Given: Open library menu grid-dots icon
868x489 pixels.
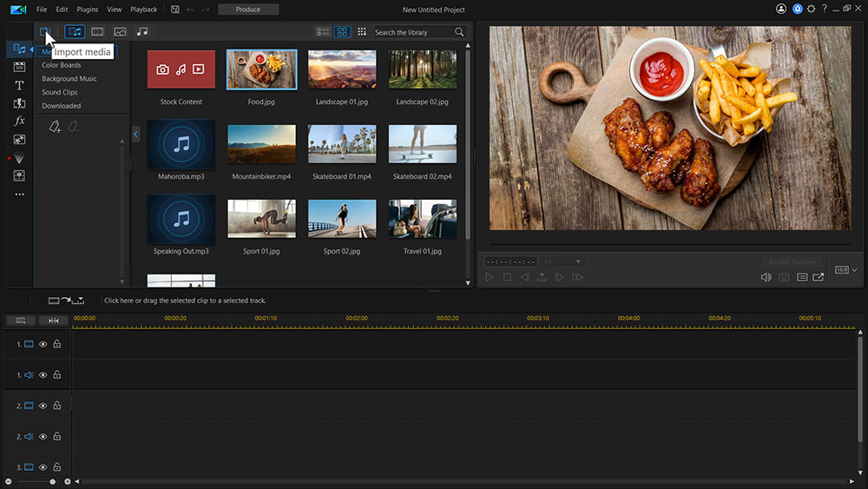Looking at the screenshot, I should [361, 32].
